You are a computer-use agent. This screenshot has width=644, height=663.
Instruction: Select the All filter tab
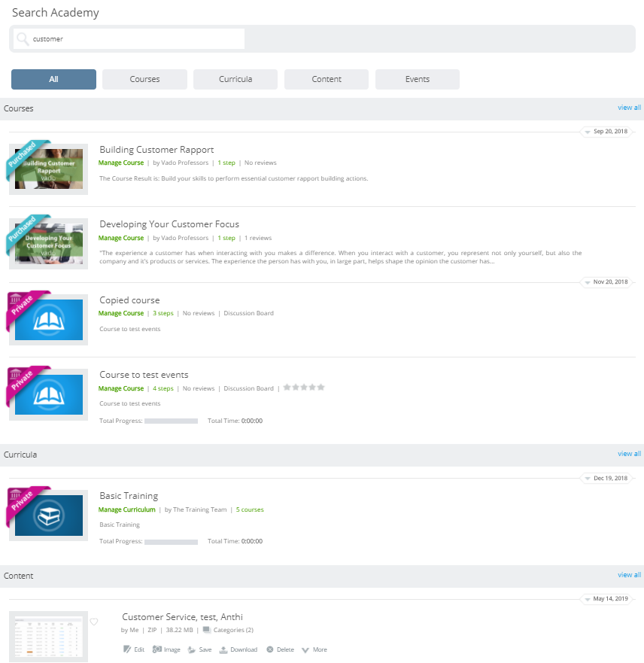click(53, 79)
